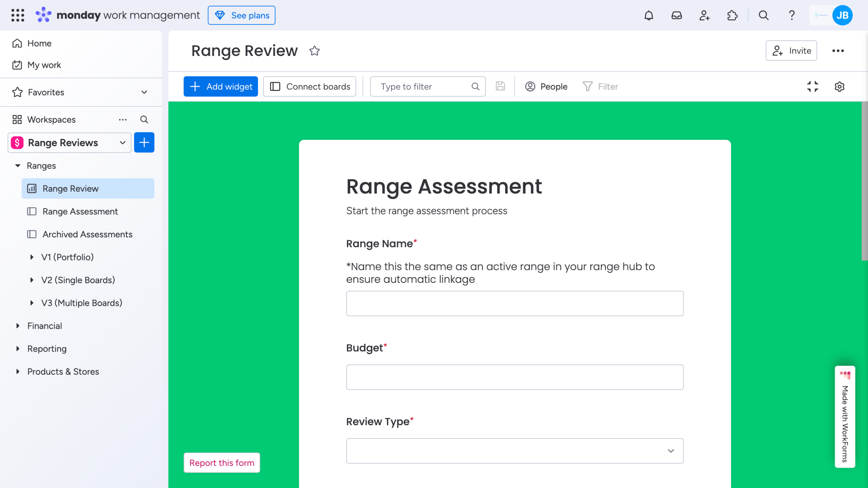Collapse the Ranges folder

18,166
